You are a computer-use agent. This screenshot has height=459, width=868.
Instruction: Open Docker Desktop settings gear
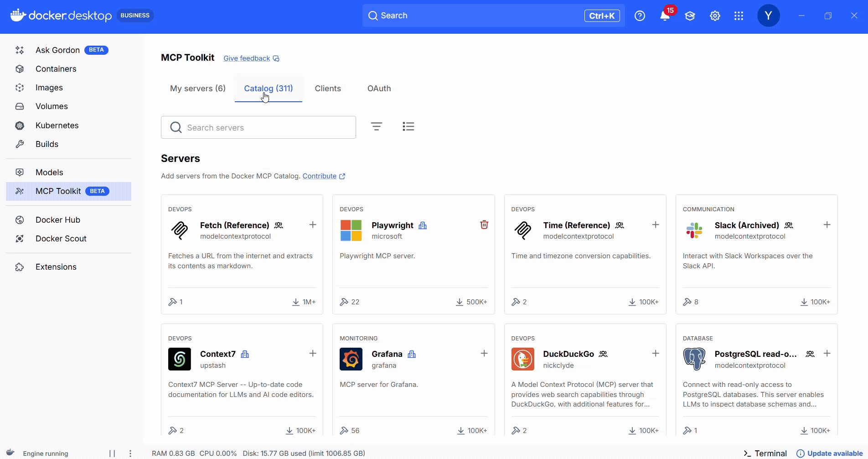point(715,16)
